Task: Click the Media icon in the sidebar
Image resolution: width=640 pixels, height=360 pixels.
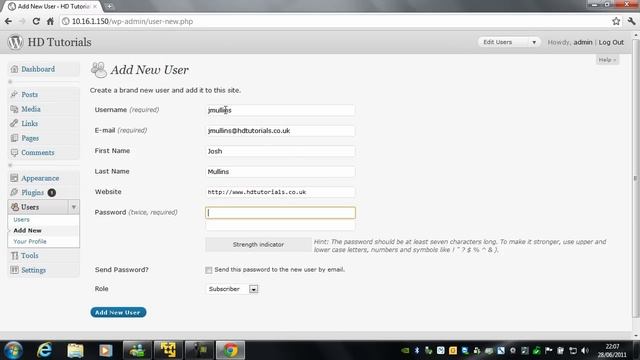Action: 14,109
